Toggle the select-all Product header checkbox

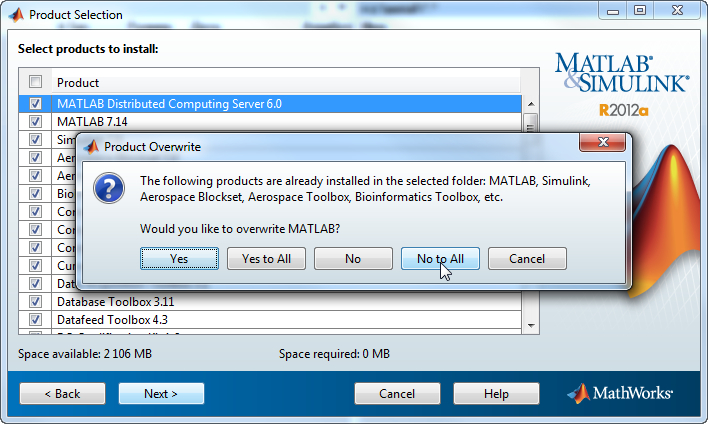pyautogui.click(x=35, y=82)
